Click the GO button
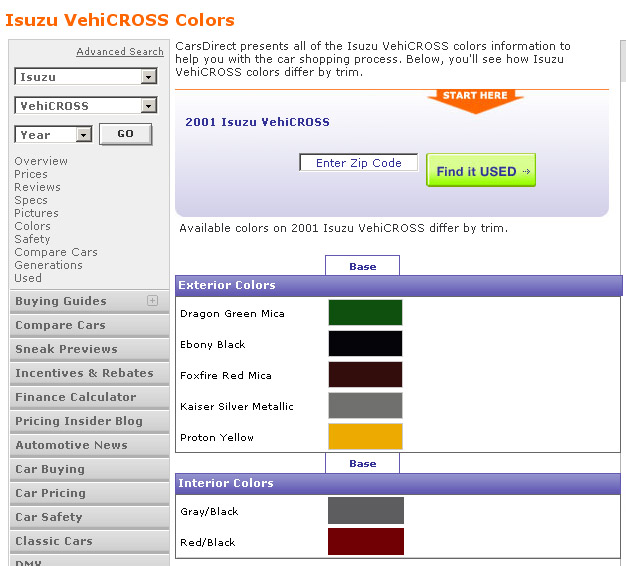 click(125, 134)
